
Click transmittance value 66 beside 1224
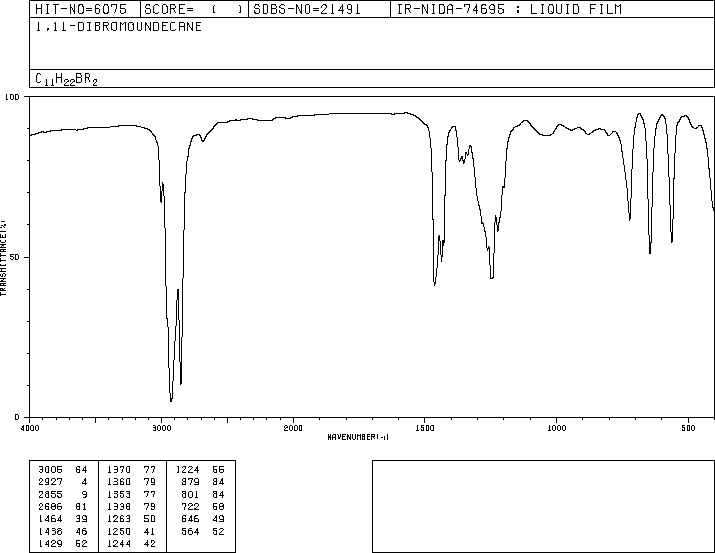coord(218,470)
